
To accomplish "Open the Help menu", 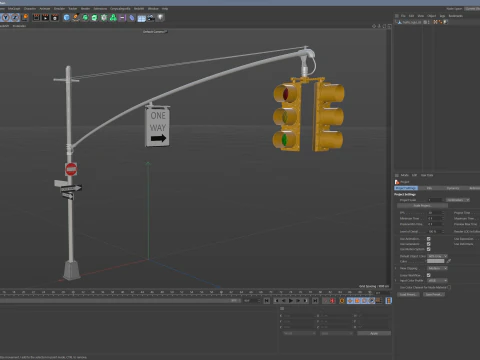I will [165, 9].
